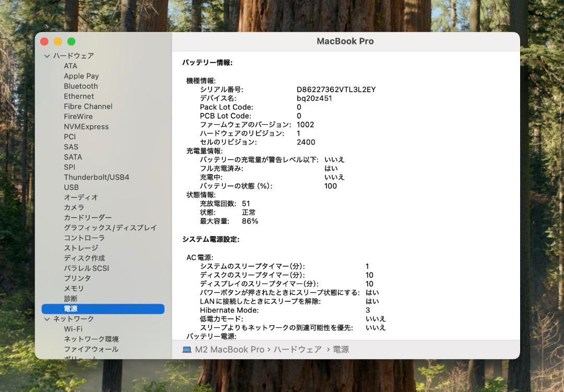Open the USB hardware entry
The height and width of the screenshot is (392, 564).
pyautogui.click(x=71, y=187)
